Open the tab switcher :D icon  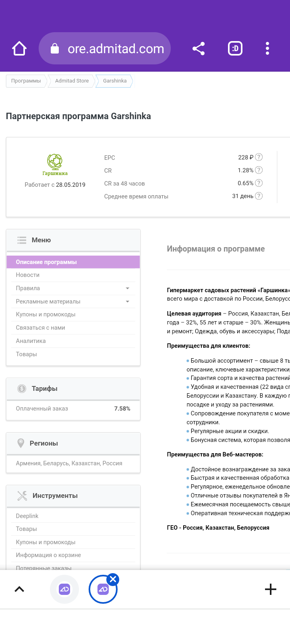235,49
